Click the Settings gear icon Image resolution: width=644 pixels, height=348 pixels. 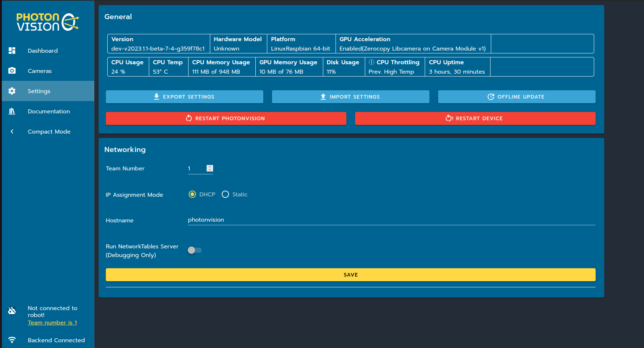[12, 91]
